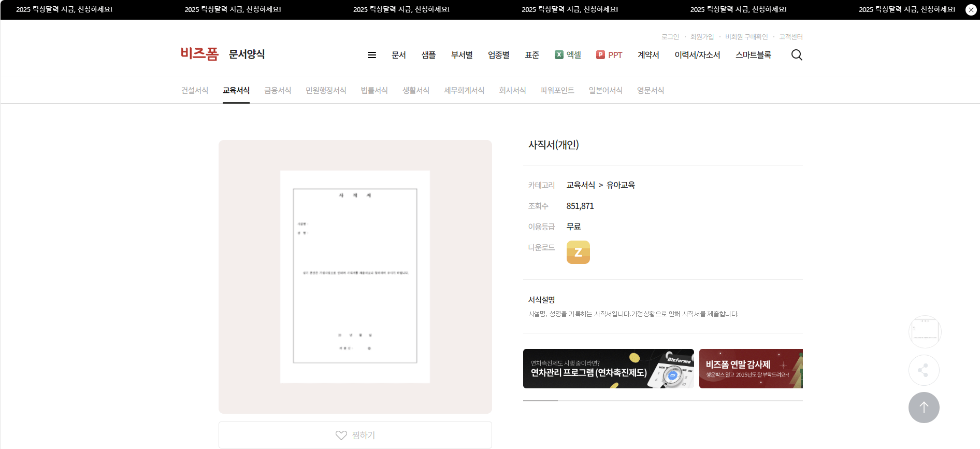Switch to the 법률서식 tab
This screenshot has width=980, height=449.
374,90
